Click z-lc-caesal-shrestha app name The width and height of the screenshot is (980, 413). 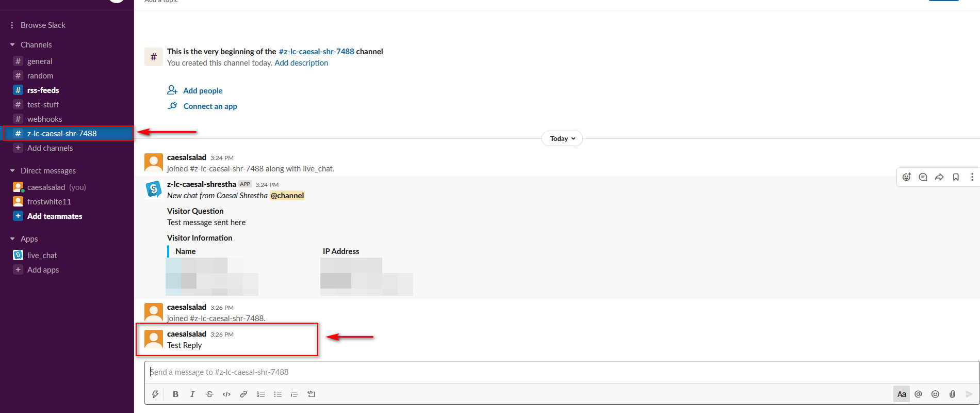[202, 184]
